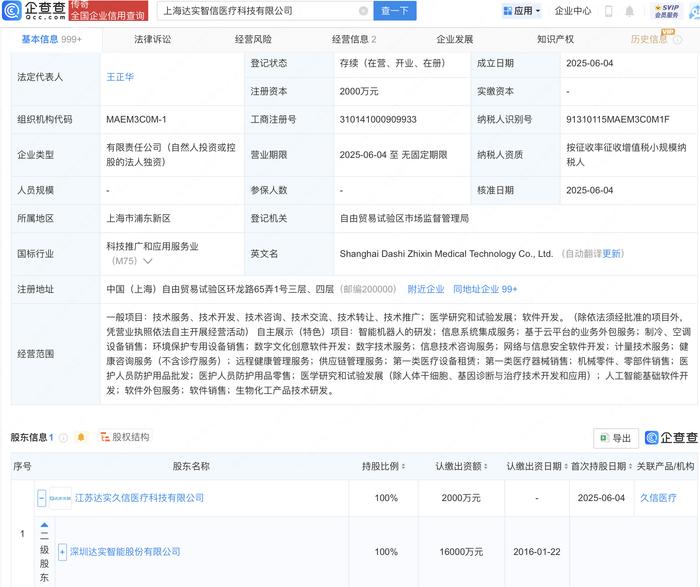Click the 2000万元 registered capital value
700x587 pixels.
tap(358, 92)
